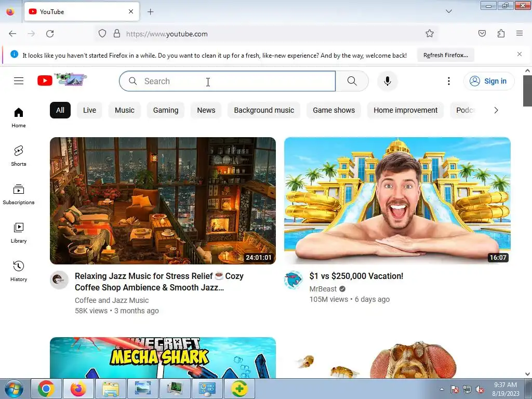Screen dimensions: 532x399
Task: Click the Refresh Firefox button
Action: [x=445, y=55]
